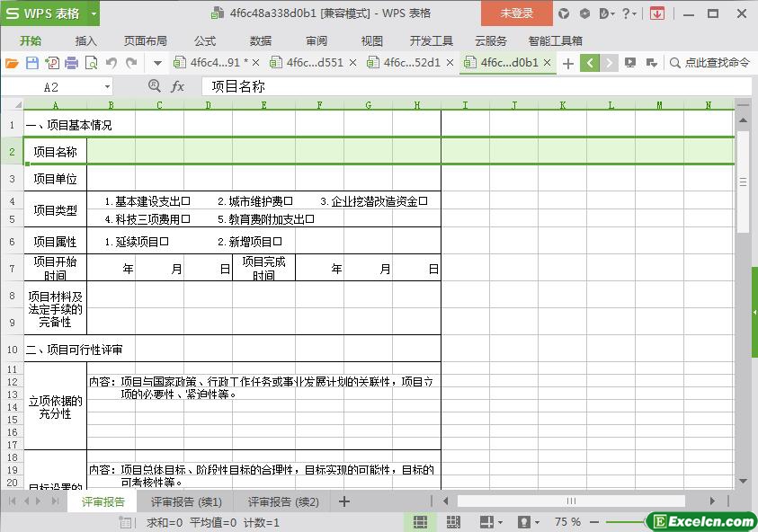This screenshot has height=532, width=758.
Task: Open the 插入 ribbon tab
Action: coord(86,40)
